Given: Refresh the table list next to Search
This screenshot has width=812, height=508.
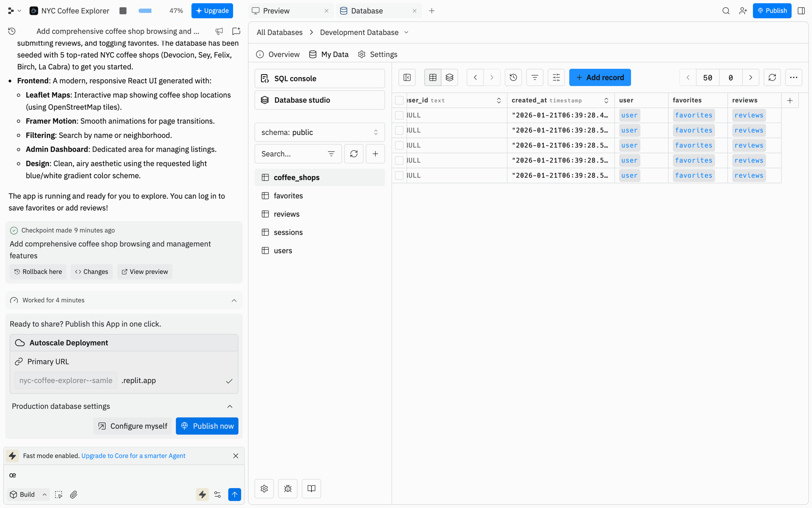Looking at the screenshot, I should [x=354, y=154].
